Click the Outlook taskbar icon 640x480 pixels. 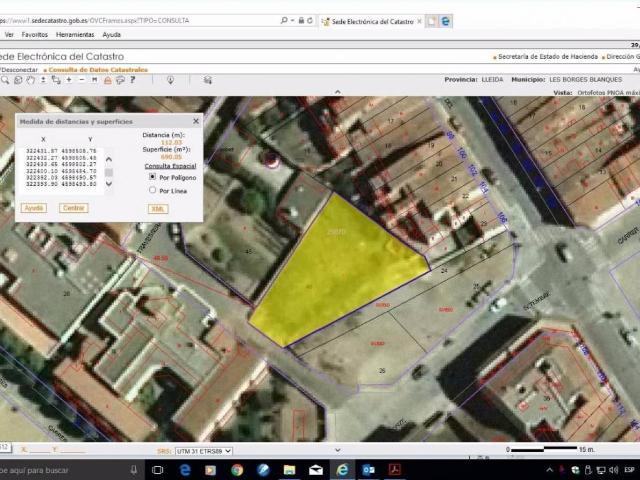pos(368,469)
